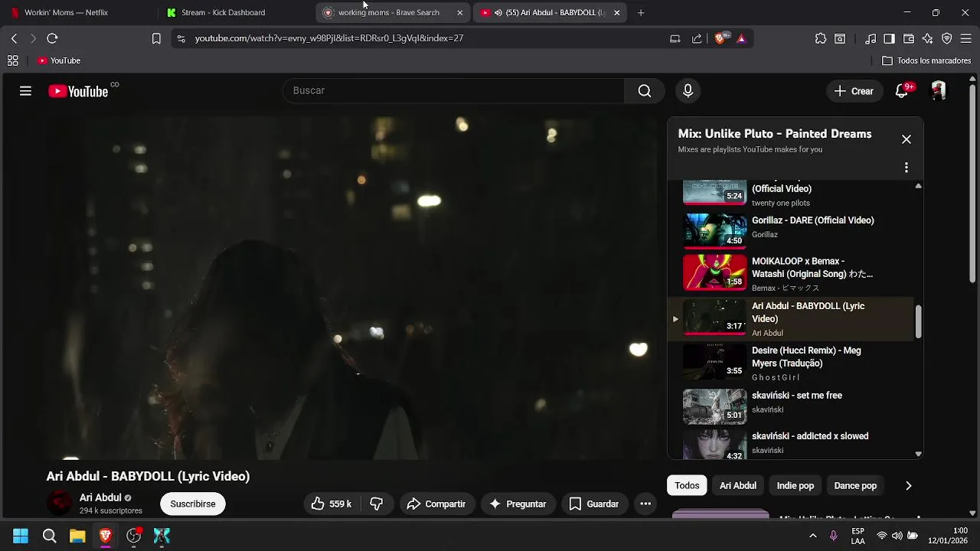Image resolution: width=980 pixels, height=551 pixels.
Task: Close the Brave Search tab
Action: pyautogui.click(x=459, y=12)
